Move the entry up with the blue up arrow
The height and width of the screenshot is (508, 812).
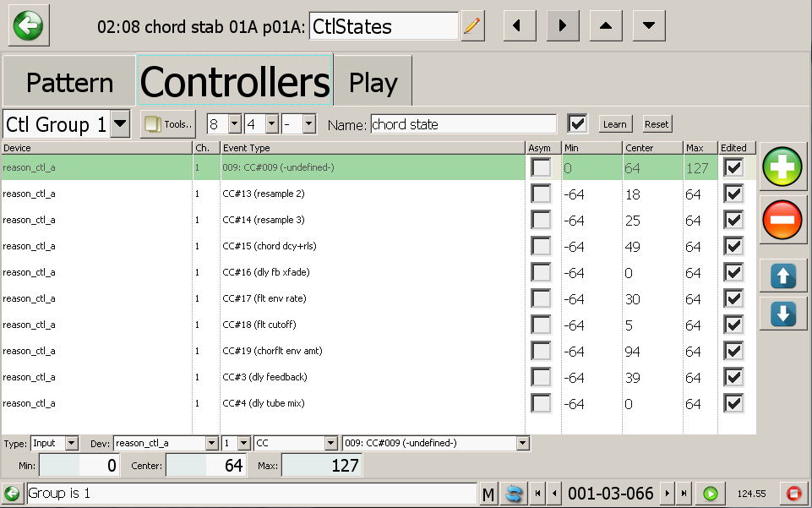point(782,276)
